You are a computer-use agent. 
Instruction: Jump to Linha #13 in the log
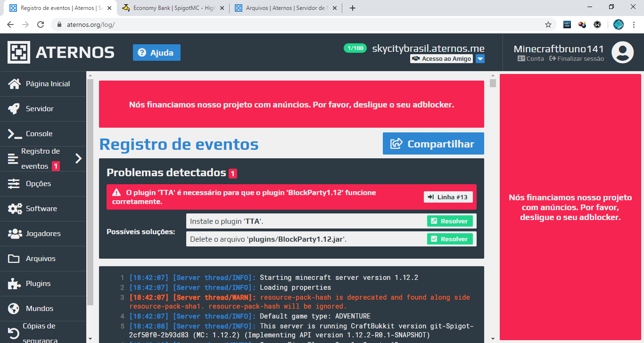[448, 197]
